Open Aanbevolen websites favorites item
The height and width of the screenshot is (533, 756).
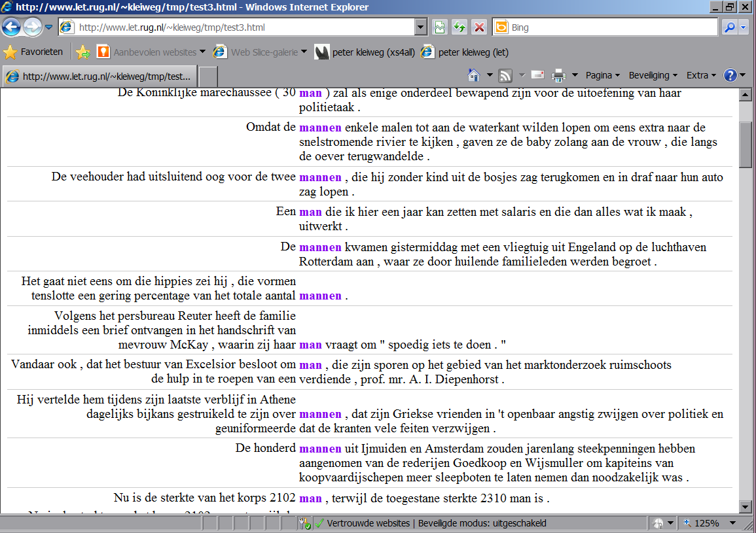click(151, 52)
